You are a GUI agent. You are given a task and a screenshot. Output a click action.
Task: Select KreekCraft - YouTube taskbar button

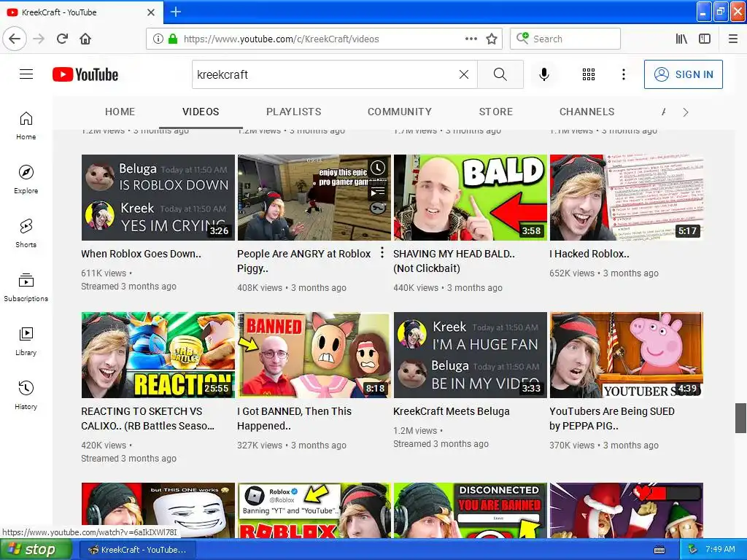point(137,550)
